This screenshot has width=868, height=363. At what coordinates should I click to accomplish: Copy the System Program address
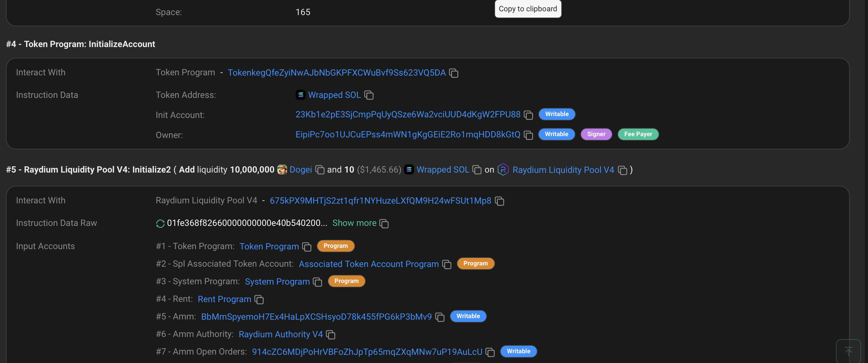317,282
